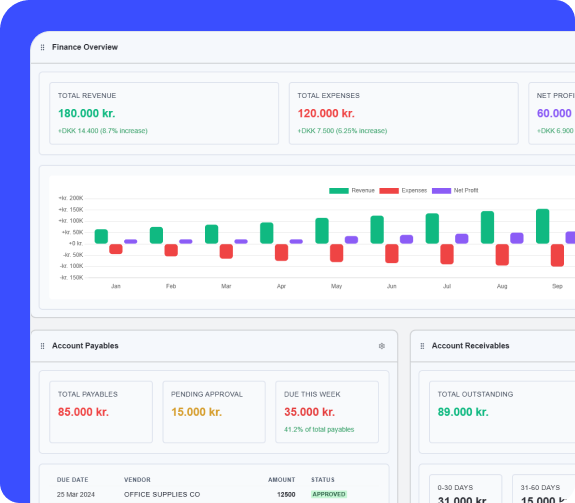Click the +DKK 14.400 increase note
The height and width of the screenshot is (503, 575).
[x=103, y=131]
